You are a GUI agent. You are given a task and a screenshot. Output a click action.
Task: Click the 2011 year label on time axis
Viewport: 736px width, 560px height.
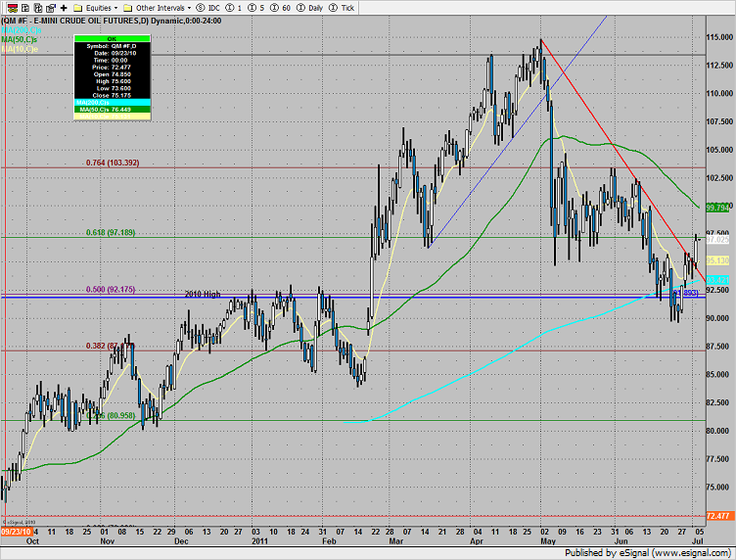(x=259, y=541)
